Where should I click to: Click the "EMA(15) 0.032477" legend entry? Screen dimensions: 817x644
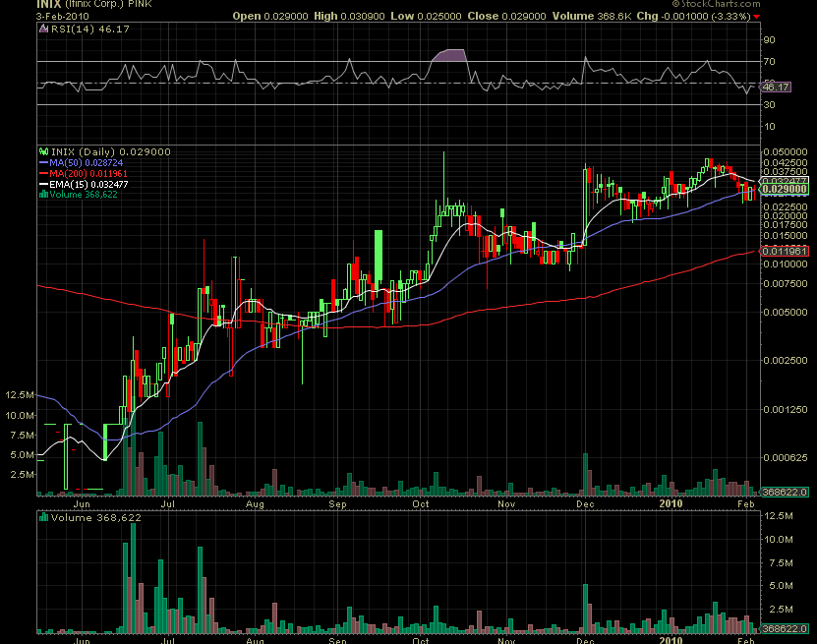pyautogui.click(x=88, y=184)
